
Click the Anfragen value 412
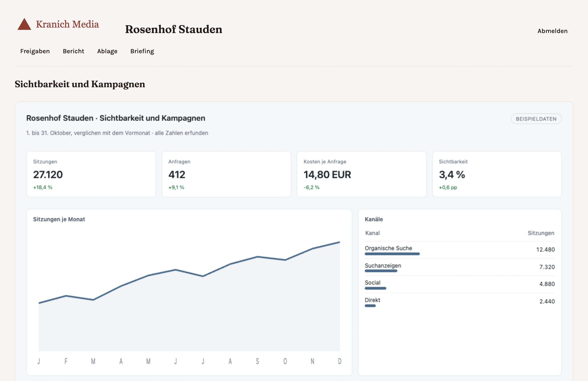click(x=177, y=175)
